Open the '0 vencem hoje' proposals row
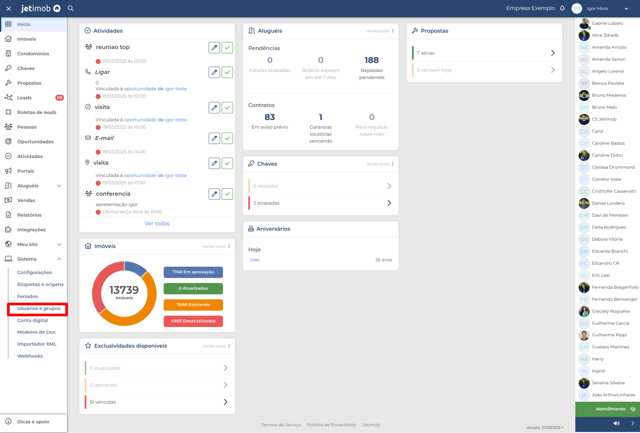 point(484,70)
